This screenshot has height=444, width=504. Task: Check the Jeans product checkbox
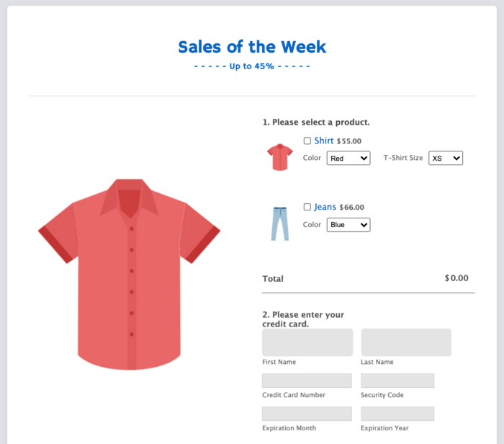coord(307,207)
